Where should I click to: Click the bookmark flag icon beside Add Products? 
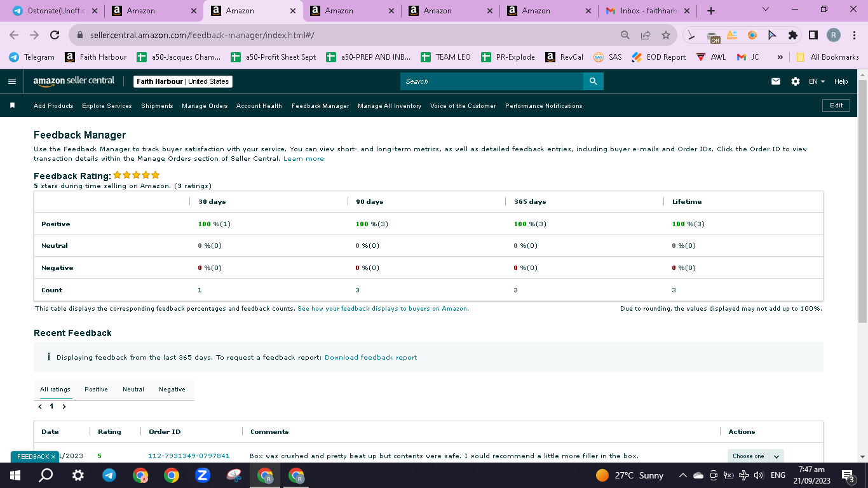(x=12, y=105)
